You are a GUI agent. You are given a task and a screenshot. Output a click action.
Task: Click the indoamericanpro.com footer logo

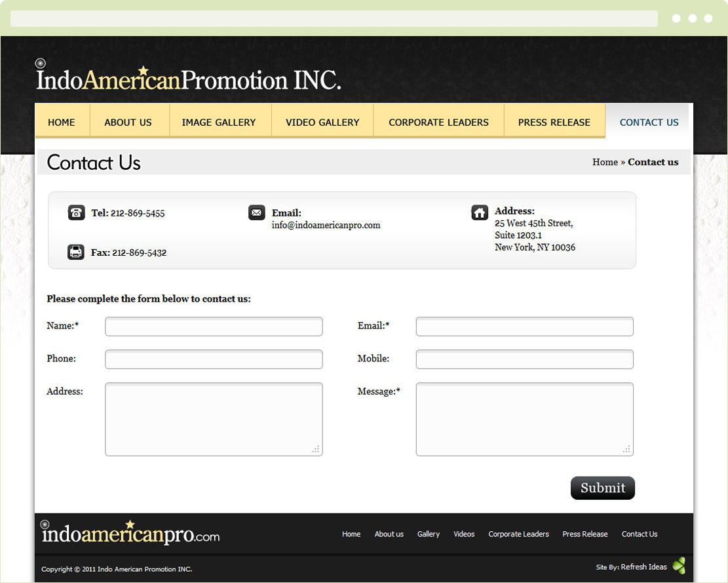pos(130,533)
